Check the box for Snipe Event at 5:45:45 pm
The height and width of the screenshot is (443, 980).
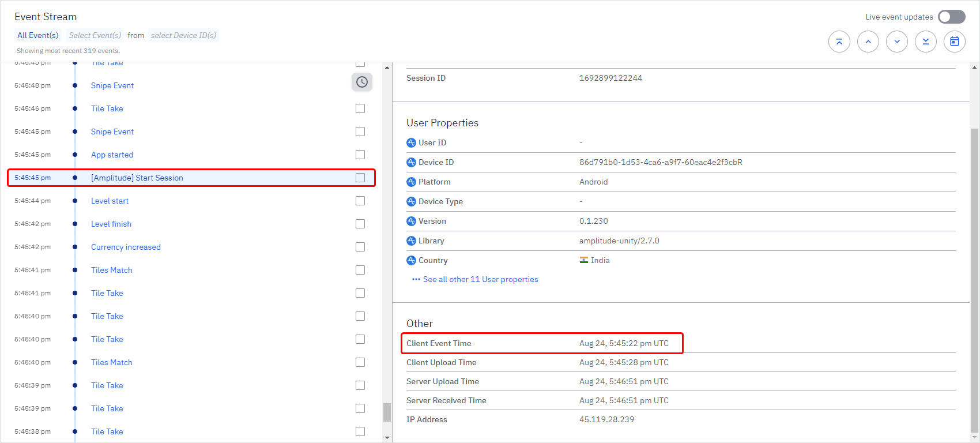point(360,132)
